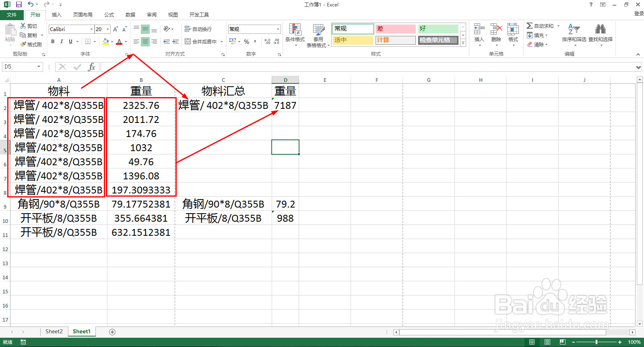
Task: Click the Format Painter brush icon
Action: point(23,44)
